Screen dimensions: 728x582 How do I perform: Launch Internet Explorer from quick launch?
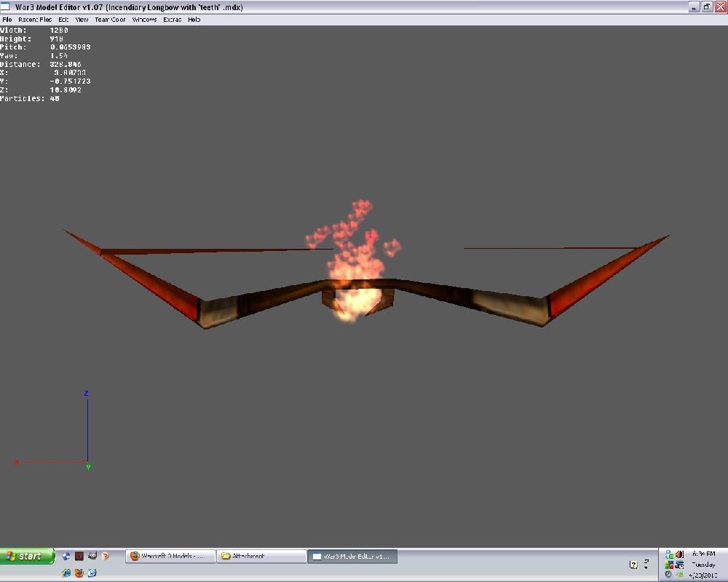click(x=66, y=573)
